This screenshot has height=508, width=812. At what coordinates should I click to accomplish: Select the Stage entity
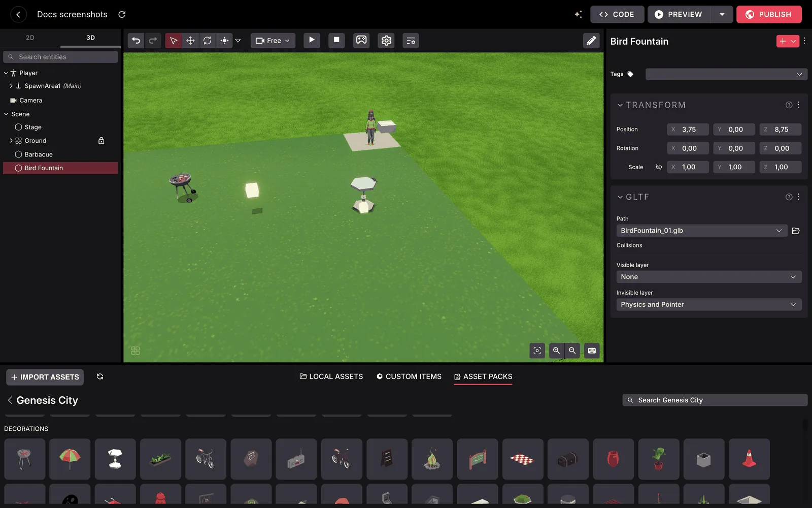coord(33,127)
